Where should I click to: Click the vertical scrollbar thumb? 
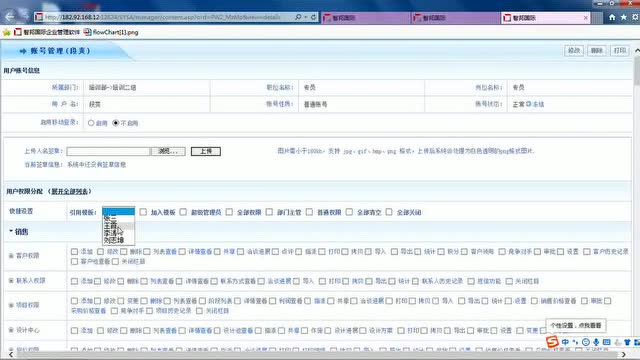pos(637,71)
